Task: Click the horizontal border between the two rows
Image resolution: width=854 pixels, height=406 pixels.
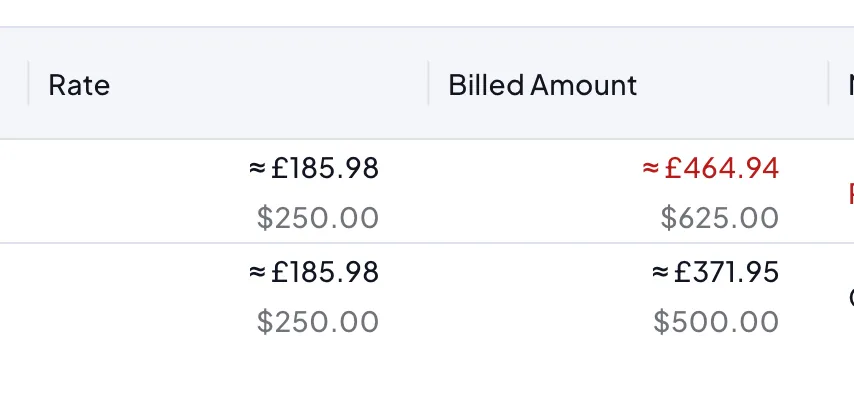Action: click(x=427, y=243)
